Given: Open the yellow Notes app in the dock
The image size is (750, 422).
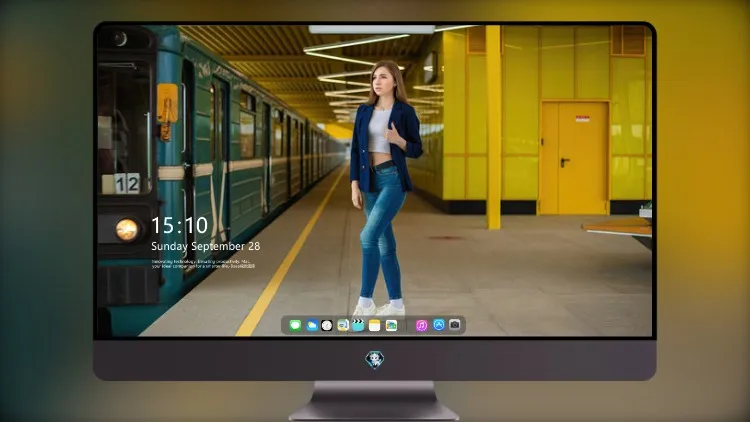Looking at the screenshot, I should pyautogui.click(x=375, y=325).
